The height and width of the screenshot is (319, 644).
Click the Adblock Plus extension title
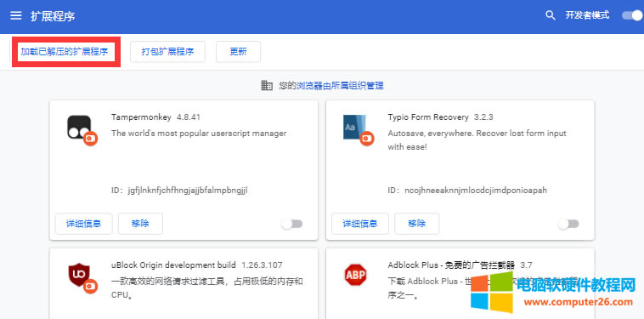click(x=451, y=265)
